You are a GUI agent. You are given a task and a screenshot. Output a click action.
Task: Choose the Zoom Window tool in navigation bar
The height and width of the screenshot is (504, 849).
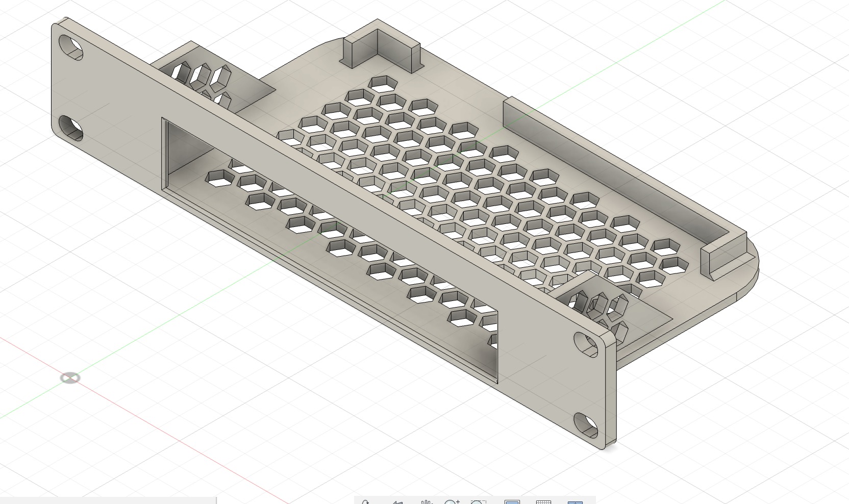[478, 502]
